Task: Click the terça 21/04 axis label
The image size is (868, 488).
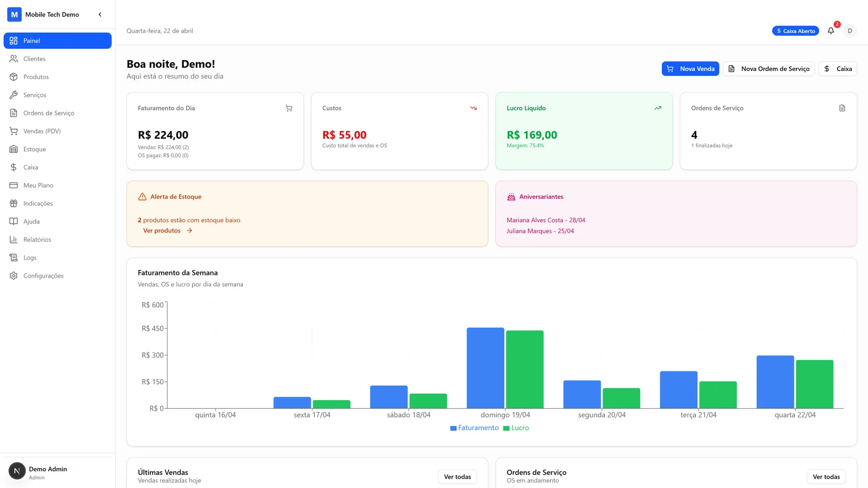Action: 698,415
